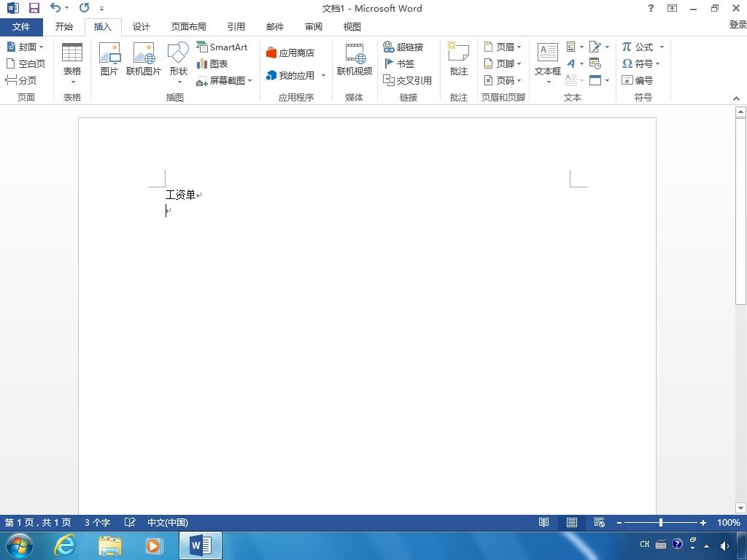Open Internet Explorer from taskbar

[x=64, y=545]
